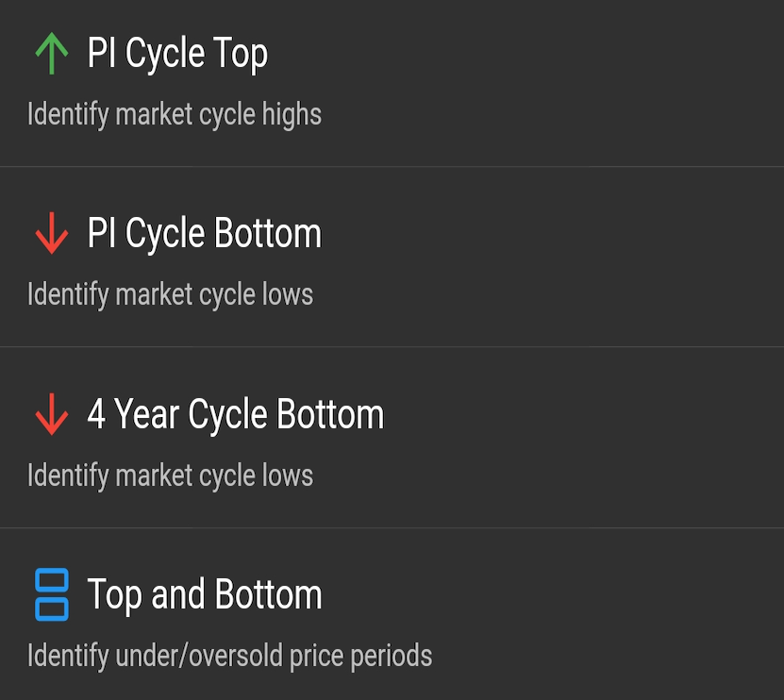Image resolution: width=784 pixels, height=700 pixels.
Task: Tap the PI Cycle Top icon
Action: tap(51, 54)
